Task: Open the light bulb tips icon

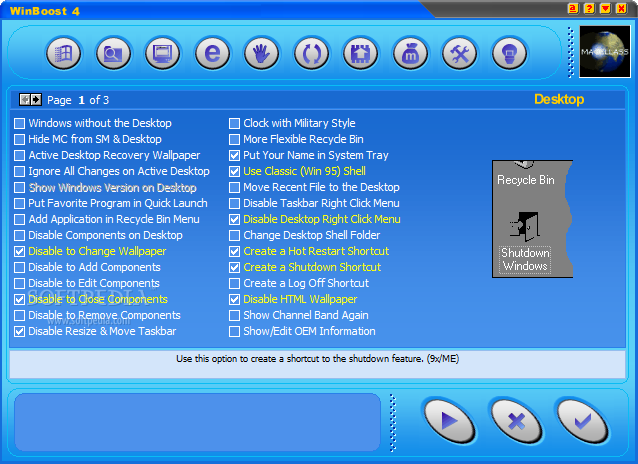Action: (x=509, y=53)
